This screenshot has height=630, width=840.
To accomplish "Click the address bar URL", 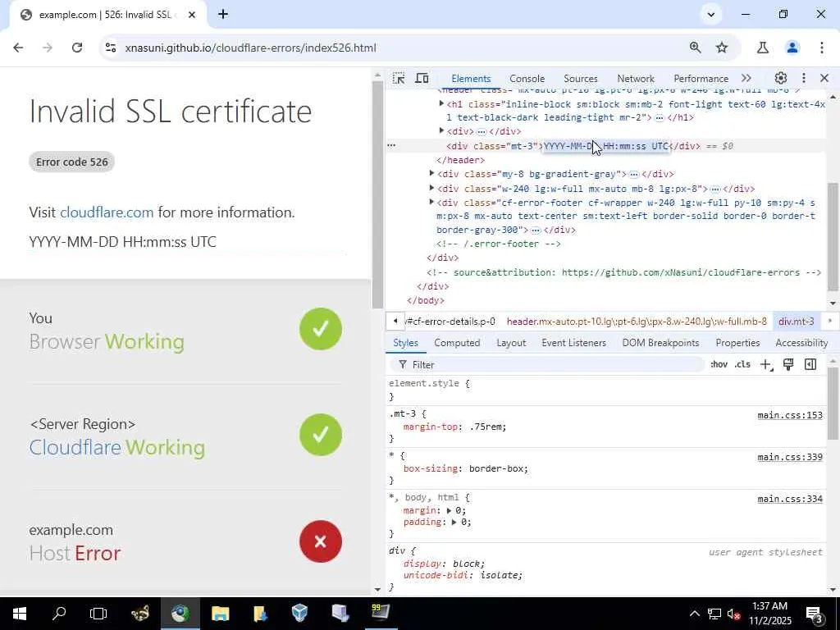I will coord(251,48).
